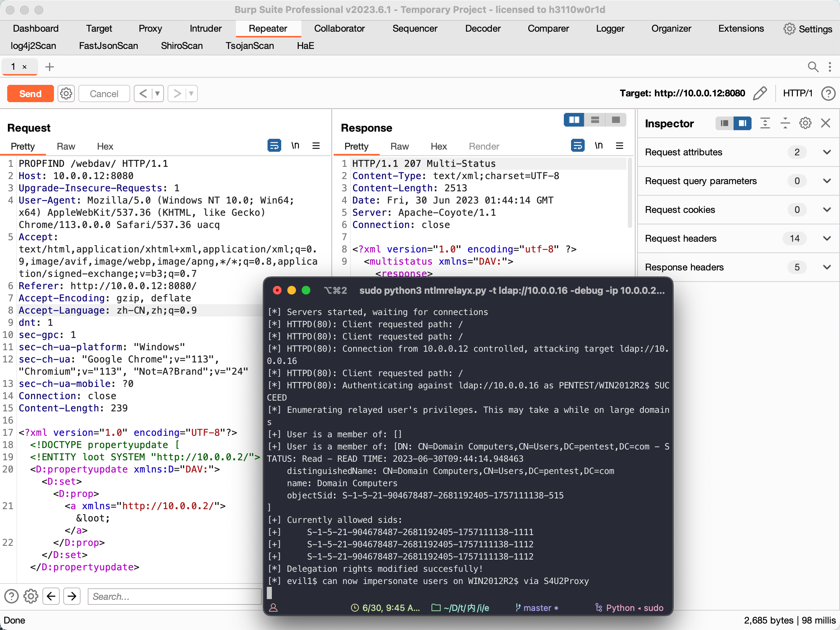This screenshot has height=630, width=840.
Task: Open the three-dot tab options menu
Action: coord(830,67)
